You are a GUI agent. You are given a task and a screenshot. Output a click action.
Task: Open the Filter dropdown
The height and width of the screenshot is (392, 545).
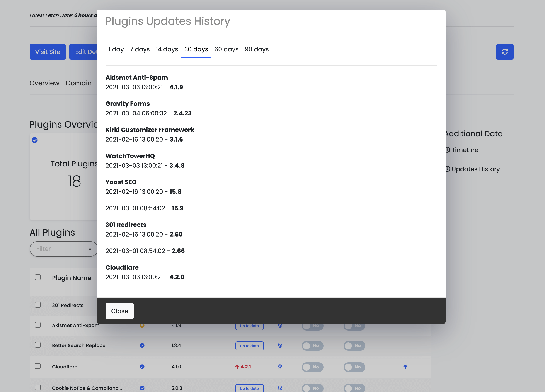pyautogui.click(x=63, y=249)
